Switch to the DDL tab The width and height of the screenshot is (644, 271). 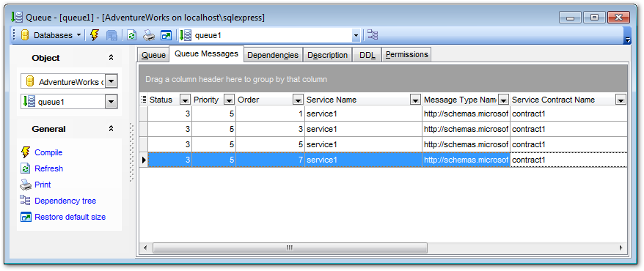point(367,55)
